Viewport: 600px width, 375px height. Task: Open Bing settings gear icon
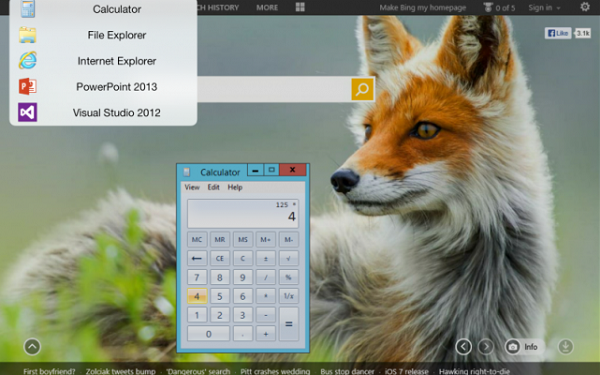(585, 7)
